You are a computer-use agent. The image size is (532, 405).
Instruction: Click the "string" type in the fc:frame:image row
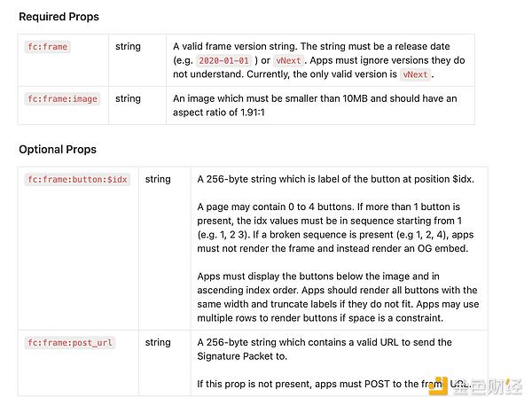pyautogui.click(x=128, y=99)
